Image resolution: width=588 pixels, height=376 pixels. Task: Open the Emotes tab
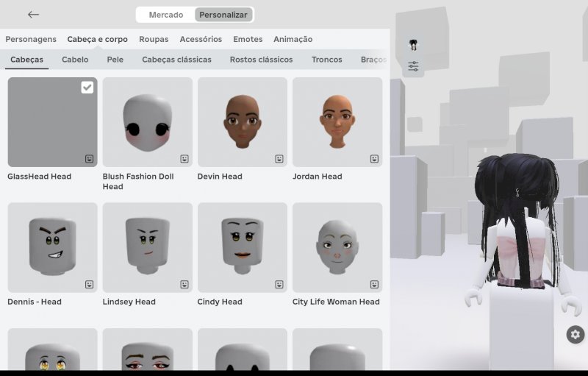(248, 39)
